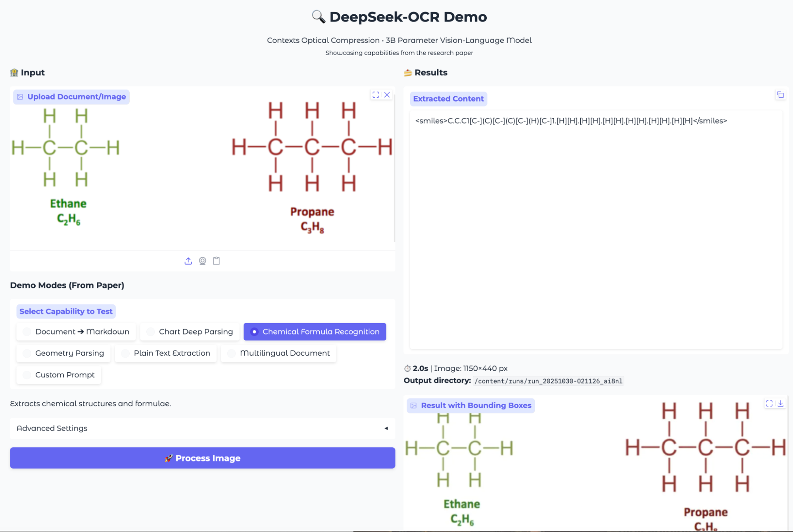Click the webcam capture icon

click(x=202, y=261)
